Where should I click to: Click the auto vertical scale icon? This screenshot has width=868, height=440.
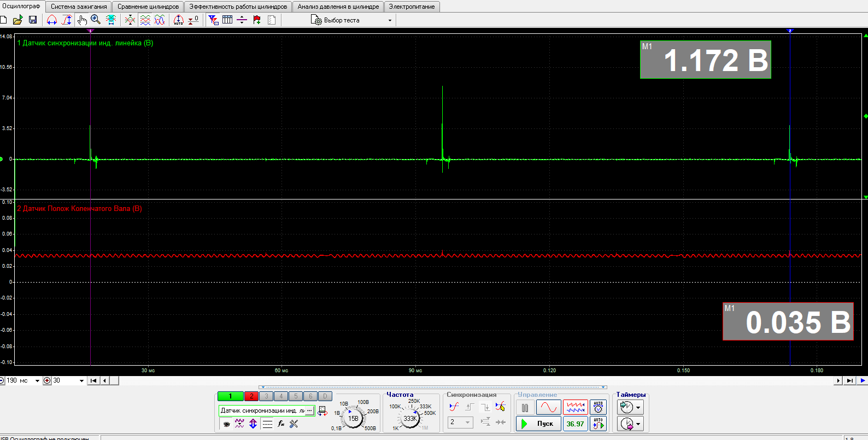coord(179,20)
